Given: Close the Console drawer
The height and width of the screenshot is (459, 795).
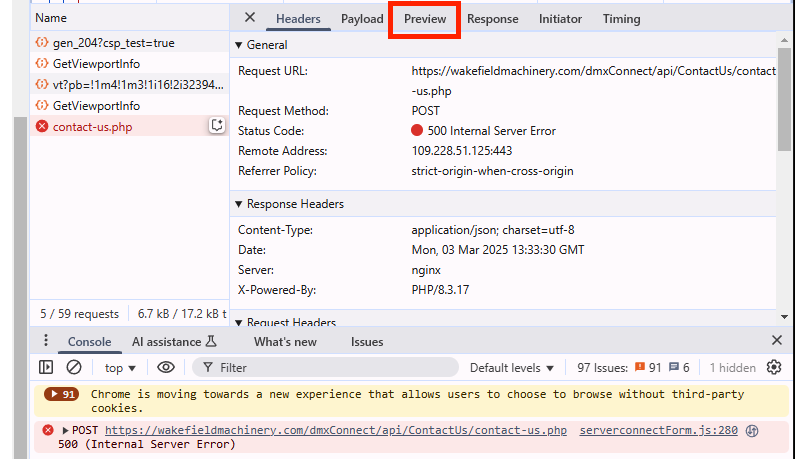Looking at the screenshot, I should click(776, 341).
